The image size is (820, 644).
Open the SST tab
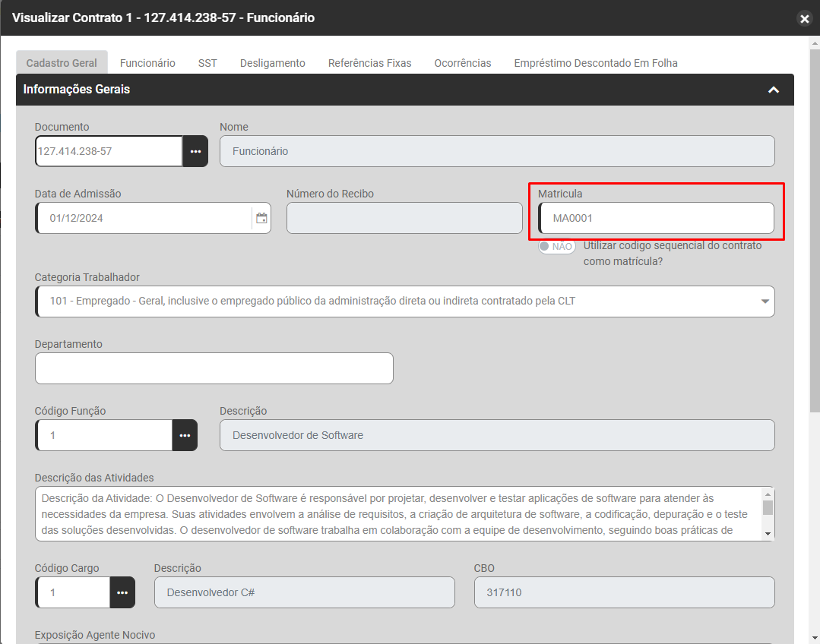(207, 63)
